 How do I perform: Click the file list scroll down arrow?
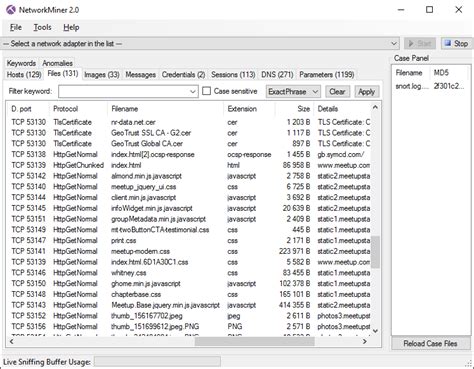(x=375, y=331)
